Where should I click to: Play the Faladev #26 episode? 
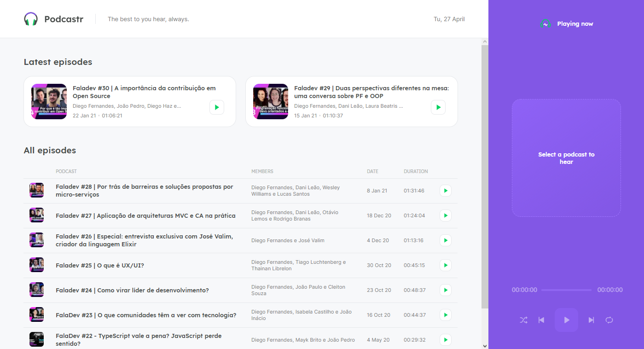pyautogui.click(x=446, y=240)
